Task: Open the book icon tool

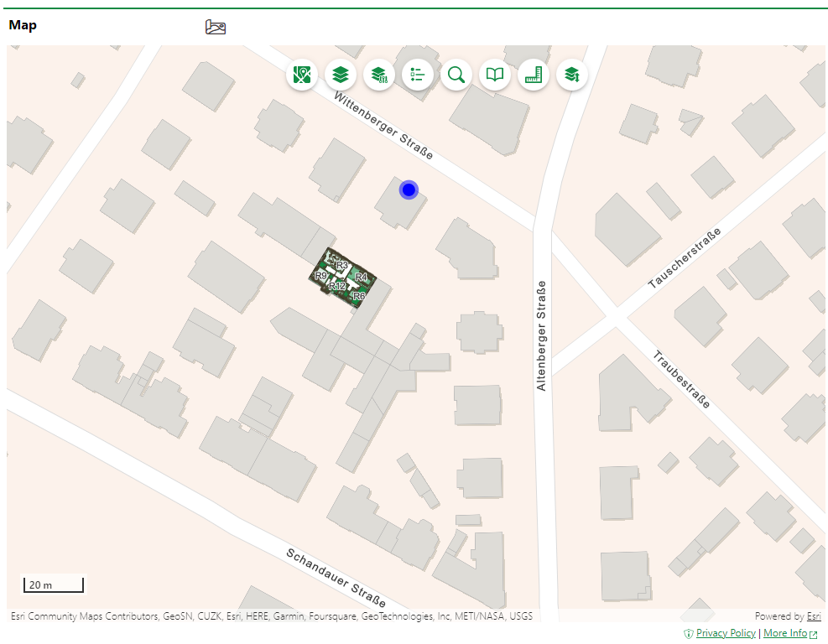Action: tap(495, 75)
